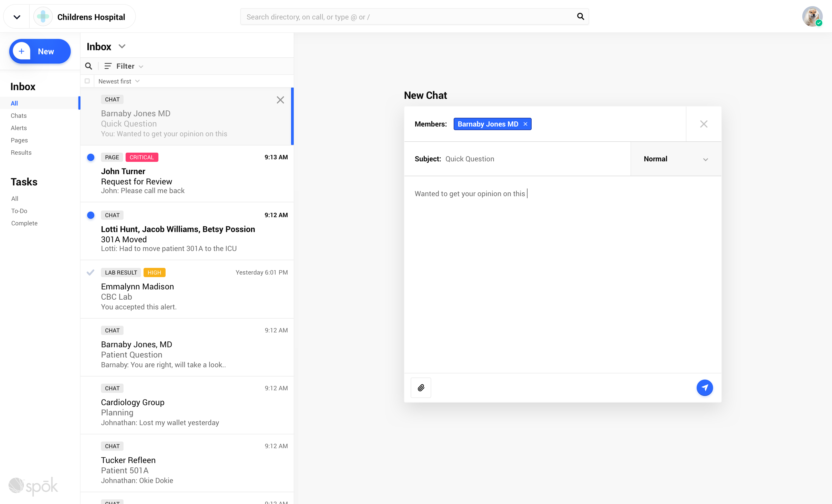Screen dimensions: 832x504
Task: Open Results in sidebar
Action: (x=21, y=152)
